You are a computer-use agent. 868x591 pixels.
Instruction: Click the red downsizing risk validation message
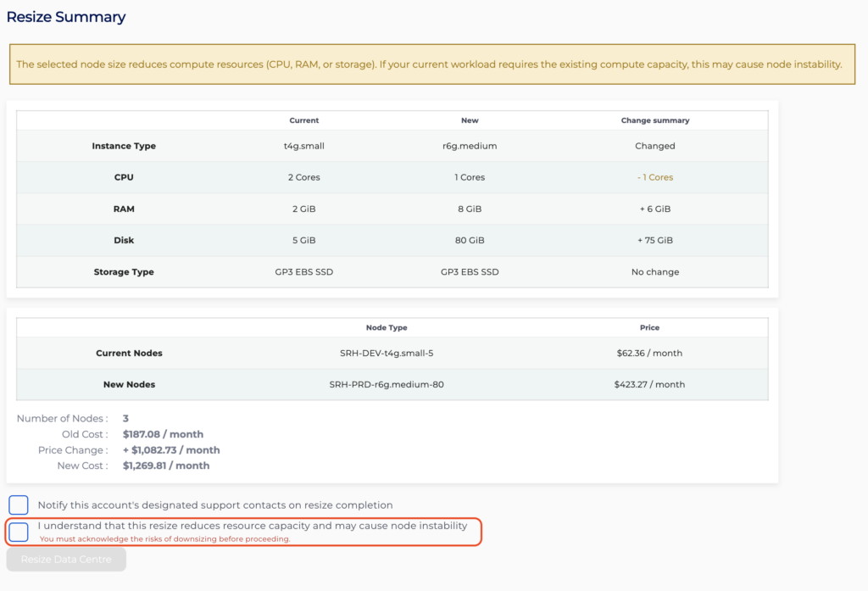(164, 539)
